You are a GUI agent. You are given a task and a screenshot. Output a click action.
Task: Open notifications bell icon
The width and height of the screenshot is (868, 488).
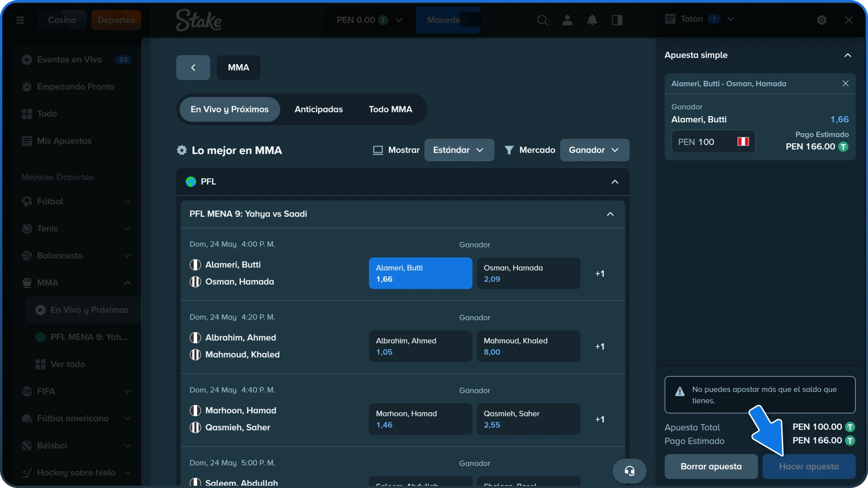592,20
